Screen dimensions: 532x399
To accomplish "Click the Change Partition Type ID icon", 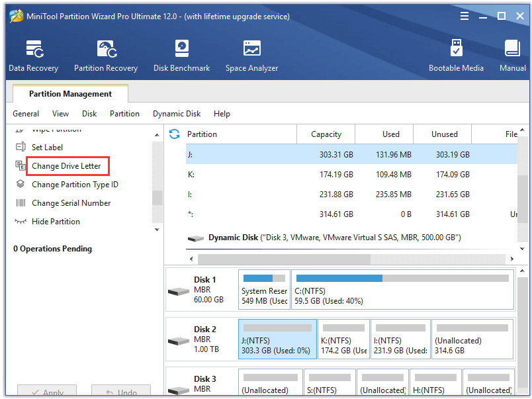I will (x=21, y=184).
